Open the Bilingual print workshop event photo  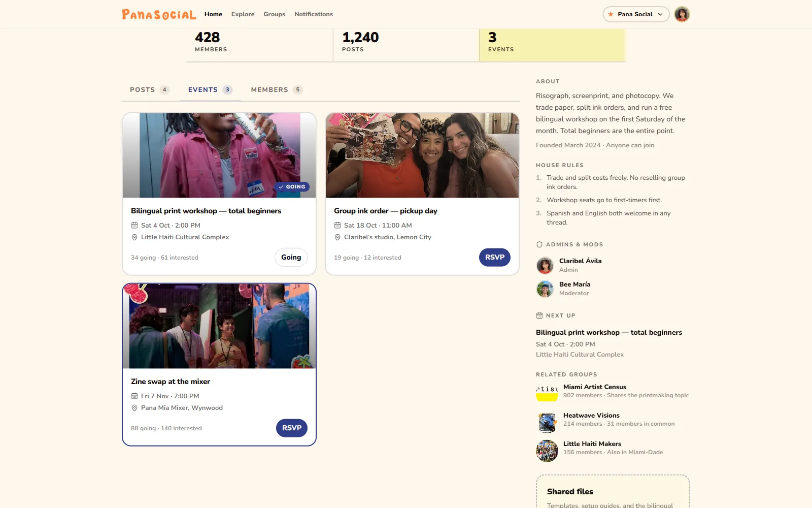[219, 155]
